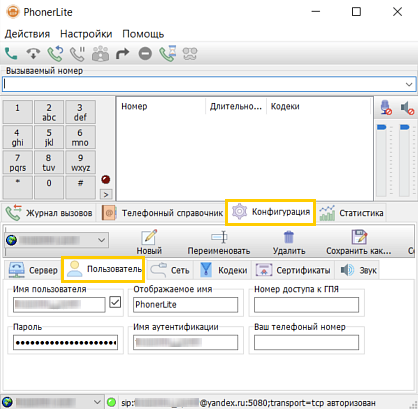Viewport: 418px width, 409px height.
Task: Dial digit 7 pqrs on keypad
Action: pos(18,162)
